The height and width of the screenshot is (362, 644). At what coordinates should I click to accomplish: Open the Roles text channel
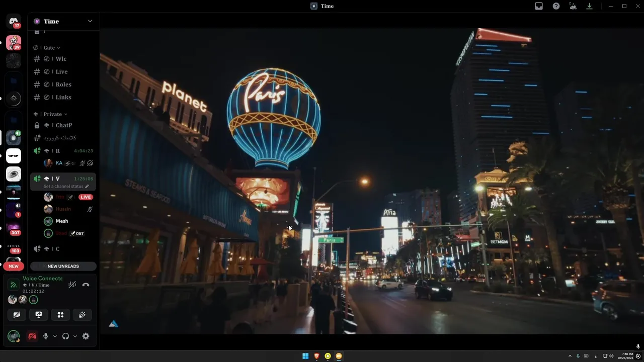(63, 84)
